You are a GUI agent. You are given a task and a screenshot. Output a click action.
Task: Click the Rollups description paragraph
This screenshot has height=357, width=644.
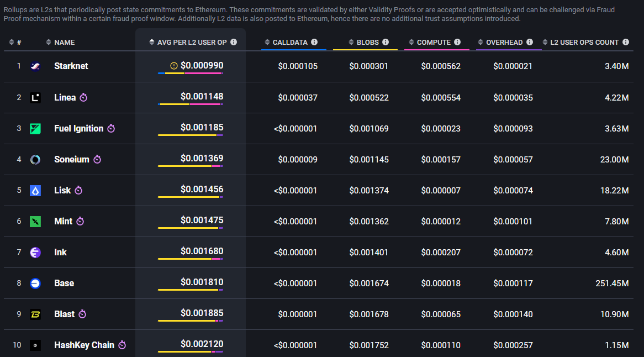(309, 14)
